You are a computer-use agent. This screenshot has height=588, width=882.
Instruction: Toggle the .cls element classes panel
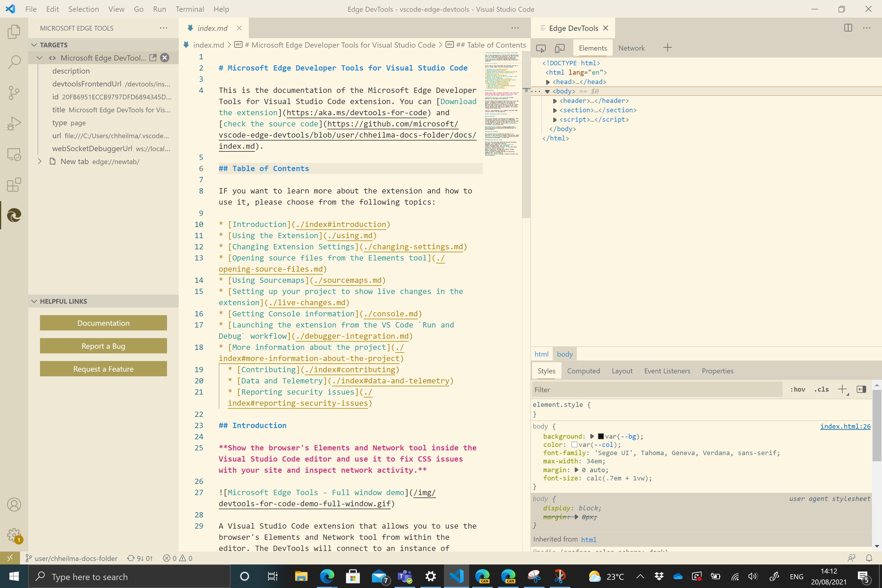click(x=821, y=389)
